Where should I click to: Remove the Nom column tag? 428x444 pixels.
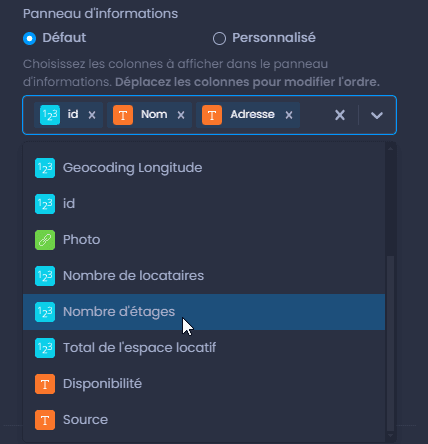[181, 115]
